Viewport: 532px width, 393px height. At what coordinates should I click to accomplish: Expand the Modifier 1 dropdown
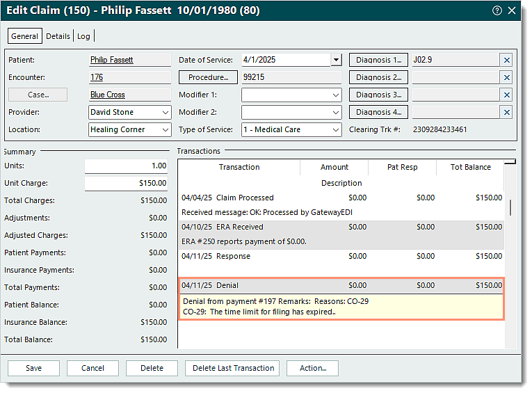pos(336,95)
